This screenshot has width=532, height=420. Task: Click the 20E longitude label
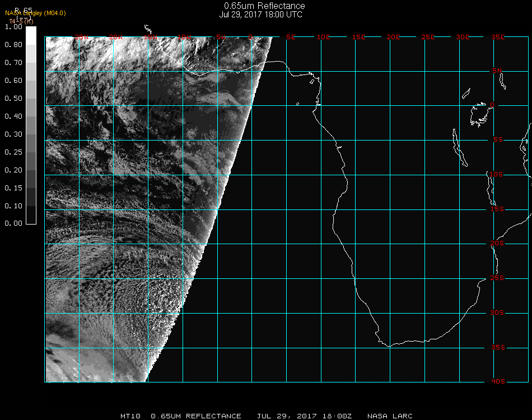coord(393,37)
